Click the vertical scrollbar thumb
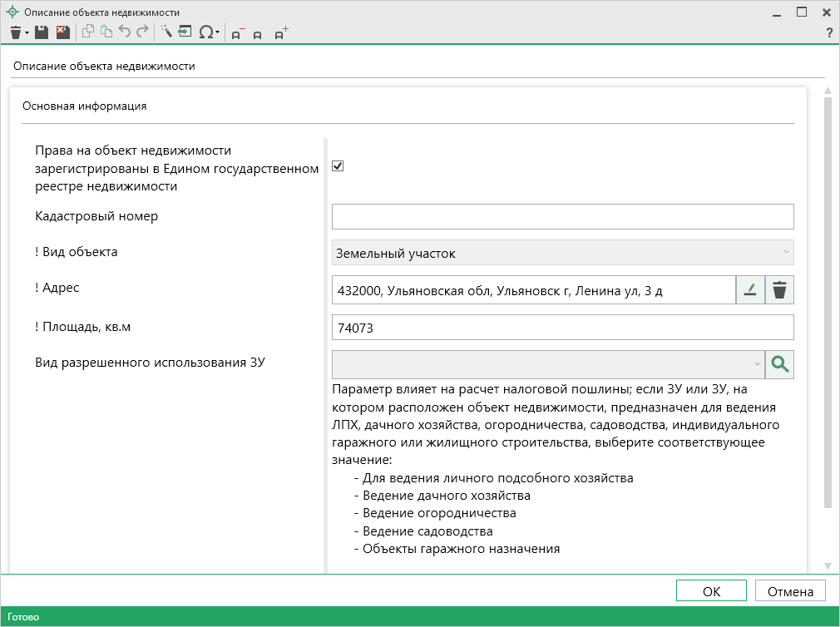This screenshot has height=627, width=840. 828,303
